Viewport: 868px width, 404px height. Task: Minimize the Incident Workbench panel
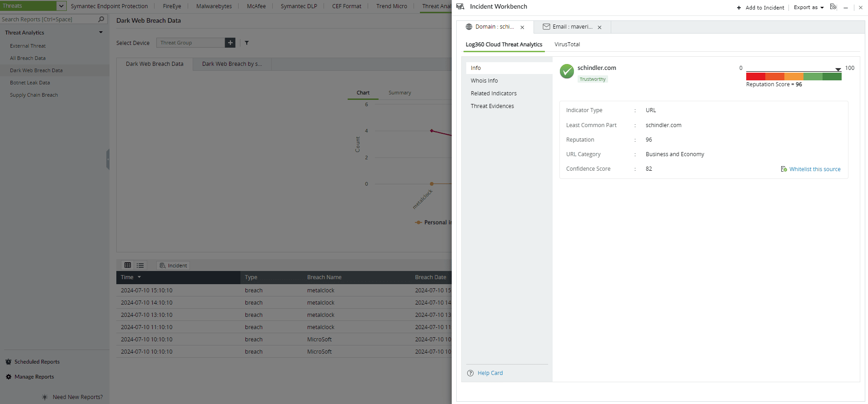pyautogui.click(x=846, y=8)
